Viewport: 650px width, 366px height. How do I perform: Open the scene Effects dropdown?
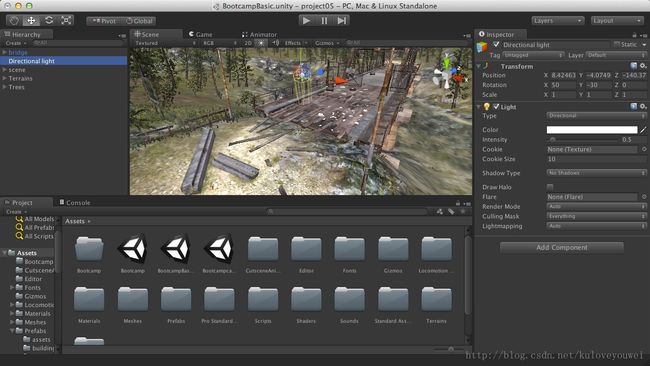pos(296,43)
